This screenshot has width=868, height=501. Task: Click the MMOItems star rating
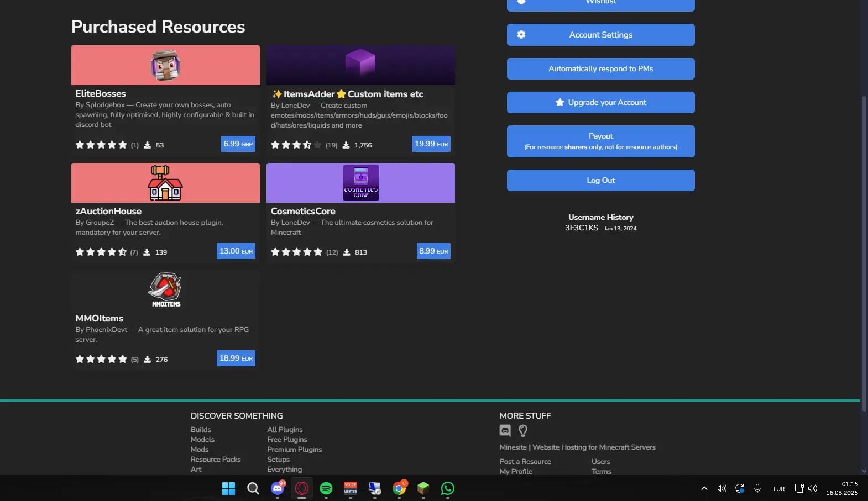pyautogui.click(x=101, y=359)
